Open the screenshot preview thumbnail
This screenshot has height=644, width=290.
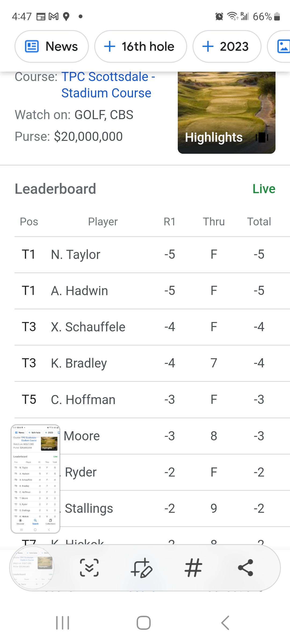click(35, 479)
